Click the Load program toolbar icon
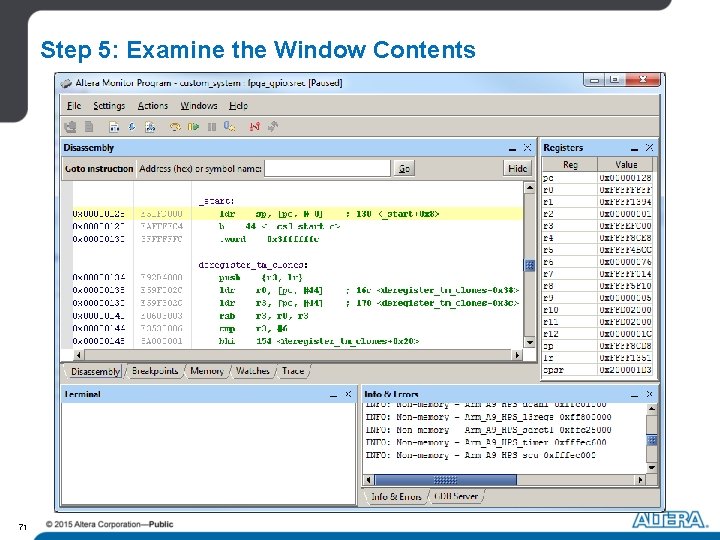The height and width of the screenshot is (540, 720). (x=132, y=127)
